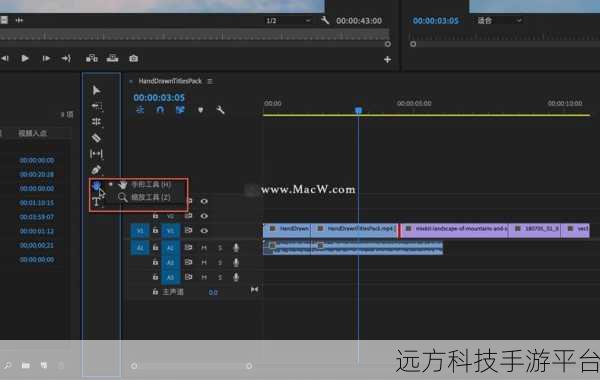Open the 1/2 playback resolution dropdown
Image resolution: width=600 pixels, height=380 pixels.
pos(288,20)
